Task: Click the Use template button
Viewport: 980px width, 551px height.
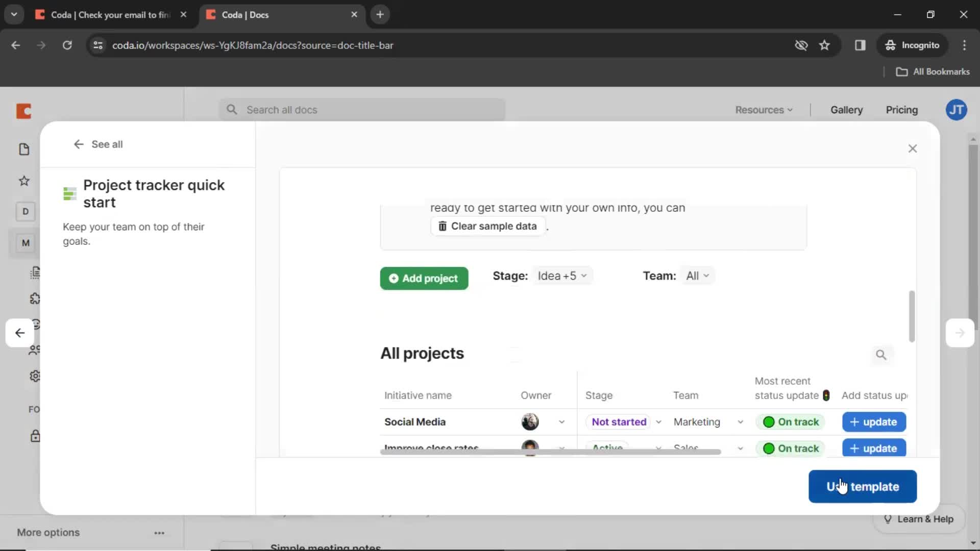Action: (862, 486)
